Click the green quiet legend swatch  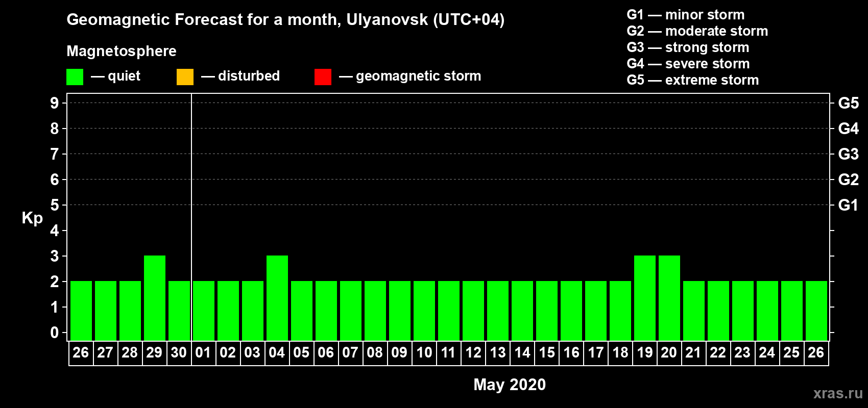pyautogui.click(x=75, y=77)
